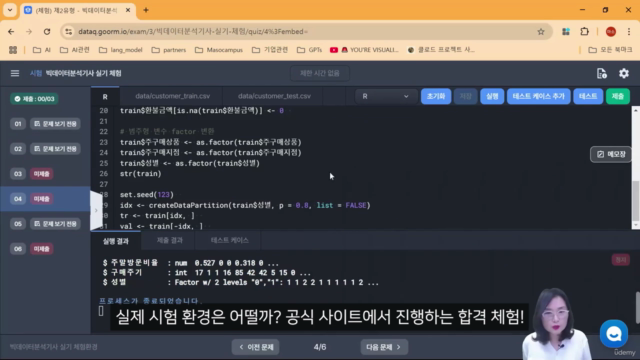Switch to the R code editor tab
The image size is (640, 360).
point(105,97)
